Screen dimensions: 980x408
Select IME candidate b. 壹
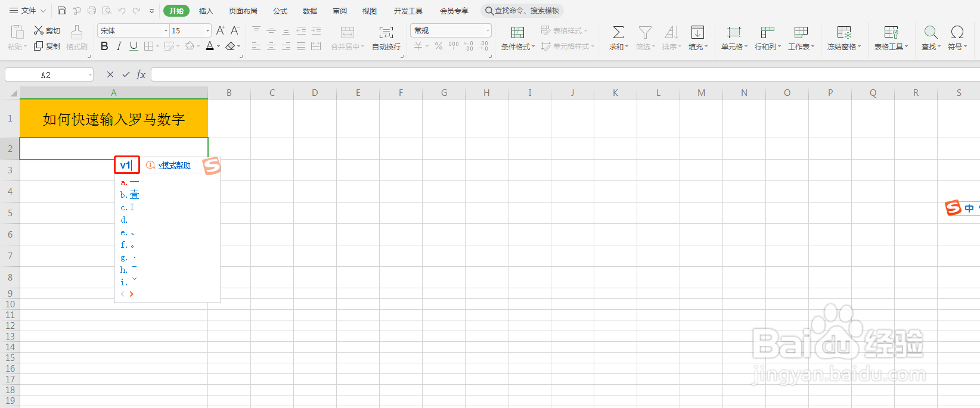[130, 194]
